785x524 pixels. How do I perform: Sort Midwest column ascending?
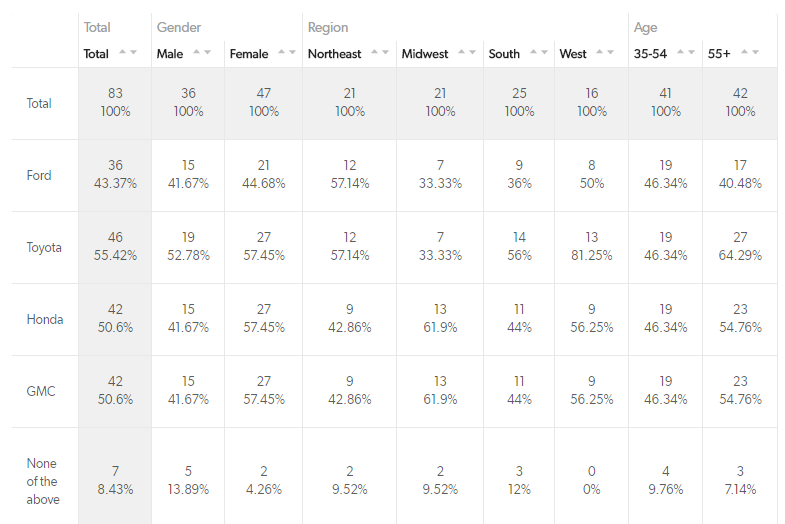point(461,52)
